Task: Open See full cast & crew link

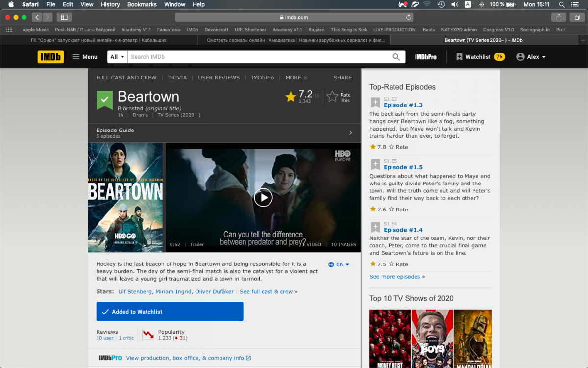Action: 266,291
